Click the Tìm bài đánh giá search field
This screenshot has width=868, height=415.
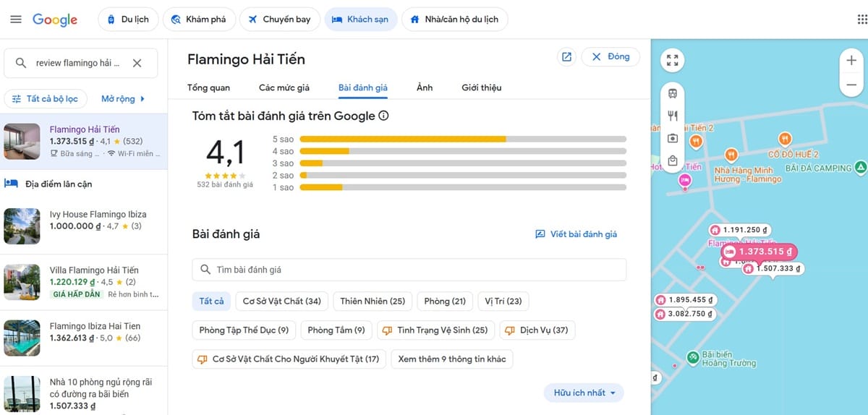[409, 270]
